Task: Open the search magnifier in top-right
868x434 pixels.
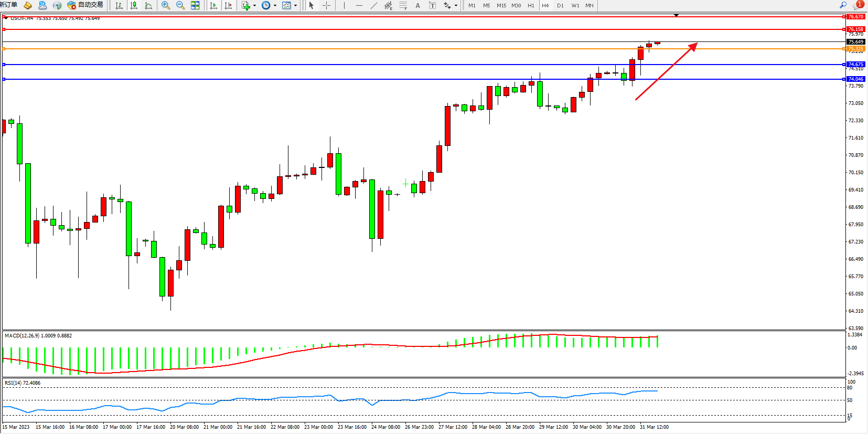Action: pos(843,5)
